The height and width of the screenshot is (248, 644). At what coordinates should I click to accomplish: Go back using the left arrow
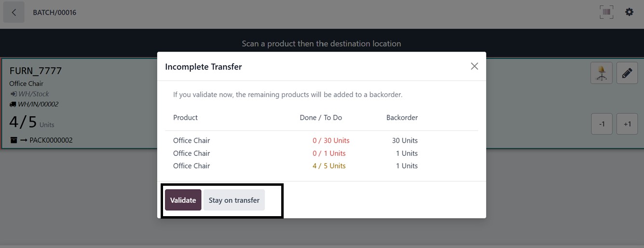pyautogui.click(x=14, y=13)
